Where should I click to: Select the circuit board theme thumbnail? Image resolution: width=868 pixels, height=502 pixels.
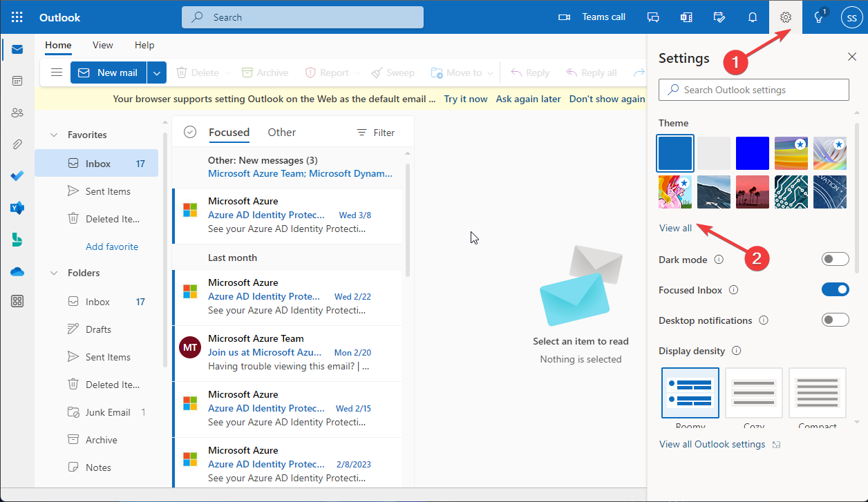(x=791, y=192)
